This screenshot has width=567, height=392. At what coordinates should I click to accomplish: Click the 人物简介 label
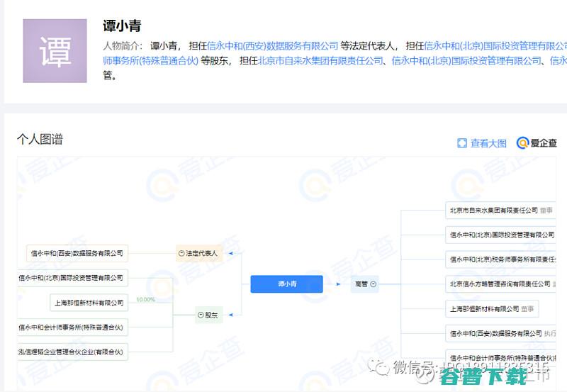[x=122, y=46]
